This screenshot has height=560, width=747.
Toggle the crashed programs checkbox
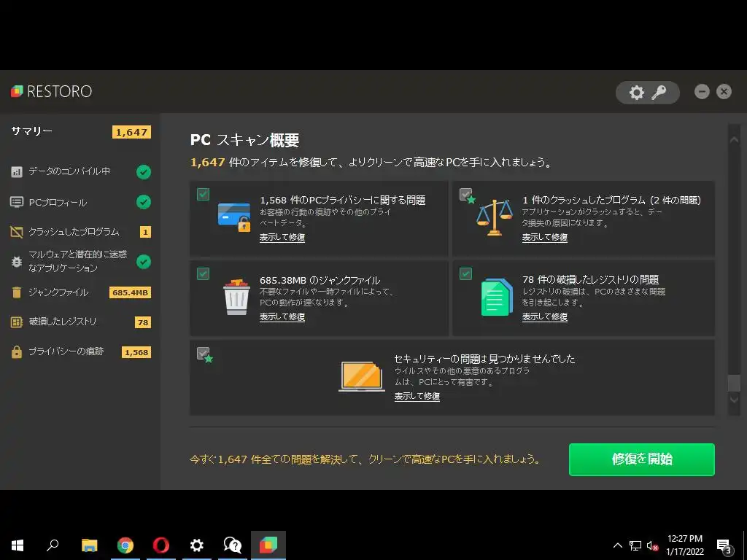pyautogui.click(x=465, y=194)
